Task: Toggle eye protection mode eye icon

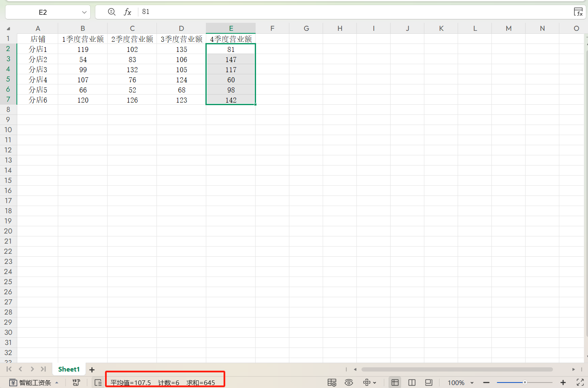Action: 349,383
